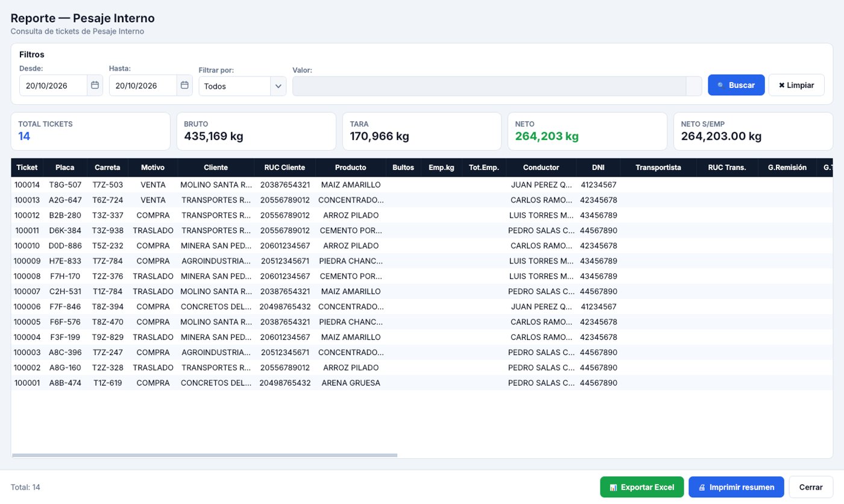844x504 pixels.
Task: Click the TARA total 170,966 kg
Action: coord(379,136)
